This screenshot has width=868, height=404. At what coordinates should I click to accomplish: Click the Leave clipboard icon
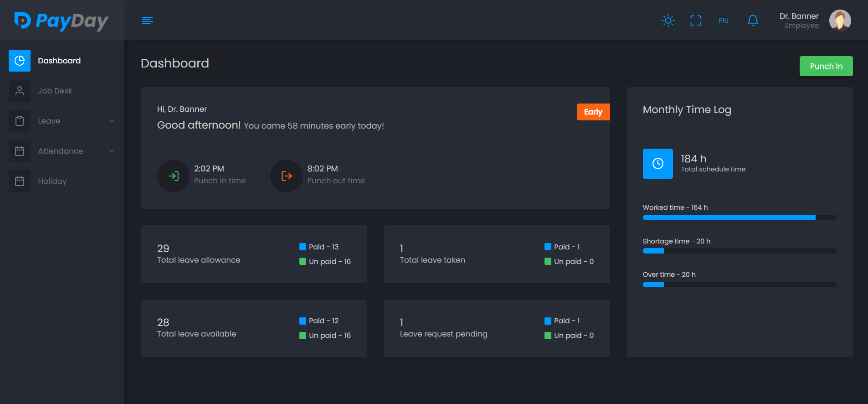(x=20, y=121)
